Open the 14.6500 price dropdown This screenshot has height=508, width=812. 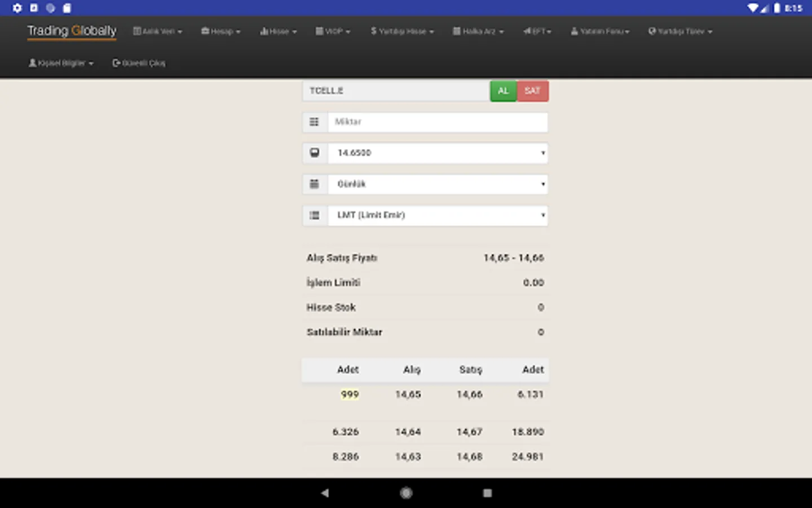(x=438, y=153)
